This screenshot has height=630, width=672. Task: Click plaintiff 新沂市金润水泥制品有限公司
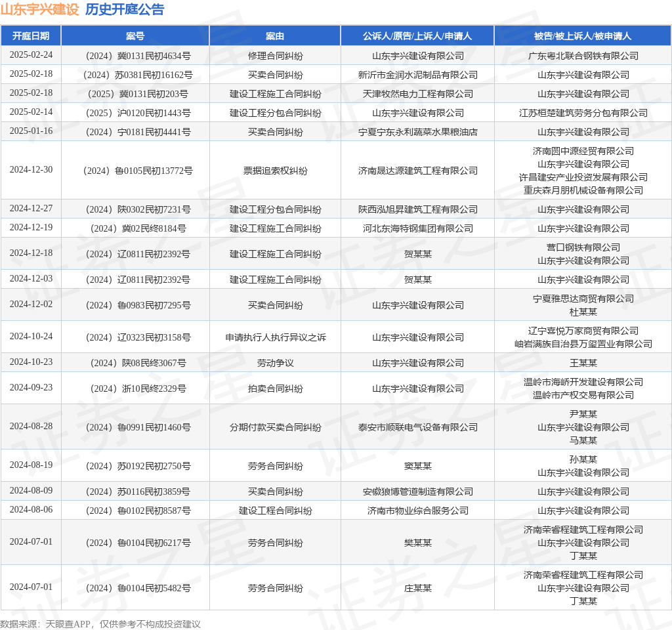pos(418,75)
